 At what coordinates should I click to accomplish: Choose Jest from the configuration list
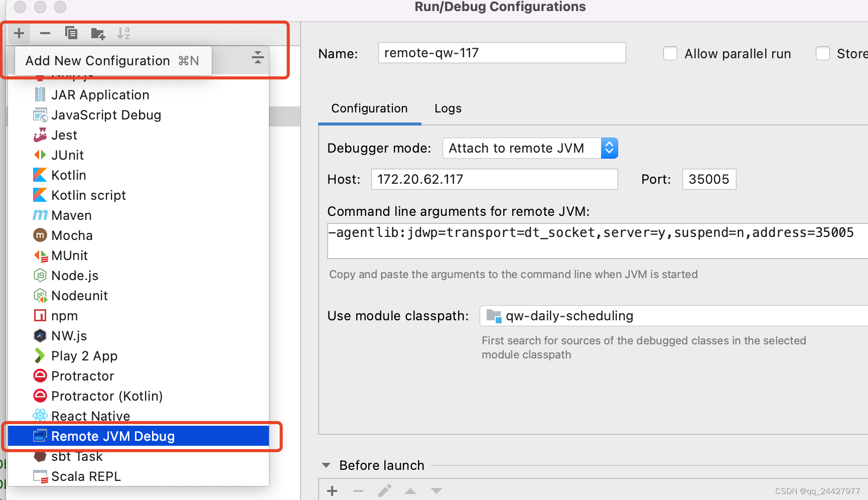click(138, 135)
